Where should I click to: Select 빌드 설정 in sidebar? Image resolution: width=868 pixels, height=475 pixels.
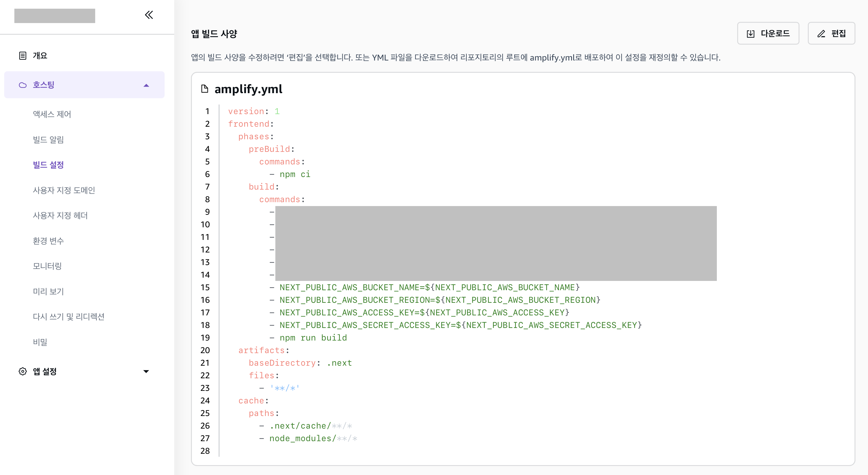click(x=48, y=165)
